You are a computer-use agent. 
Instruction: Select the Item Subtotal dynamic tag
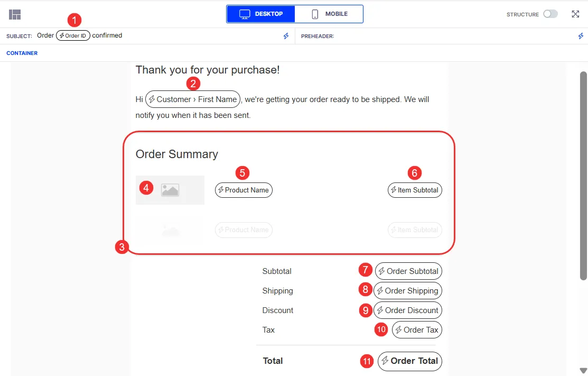(x=415, y=190)
